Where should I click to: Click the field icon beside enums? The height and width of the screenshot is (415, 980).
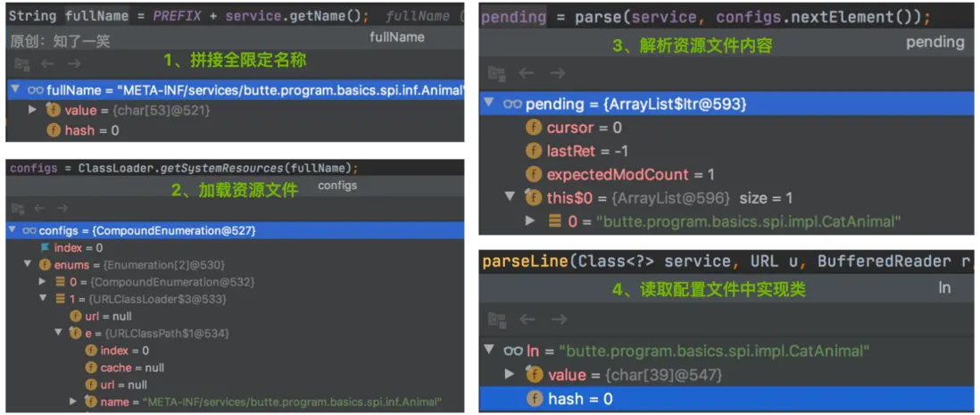coord(45,265)
